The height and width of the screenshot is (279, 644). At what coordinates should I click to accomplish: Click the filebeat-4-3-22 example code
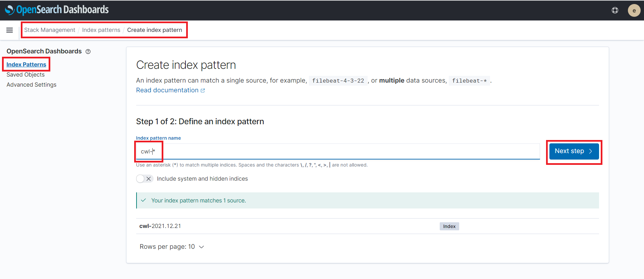click(x=338, y=81)
